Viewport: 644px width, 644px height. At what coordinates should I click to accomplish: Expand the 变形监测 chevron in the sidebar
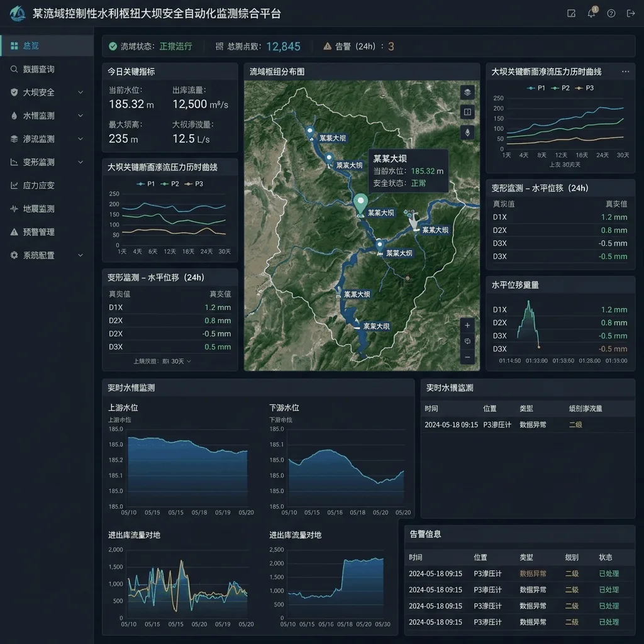click(x=80, y=162)
